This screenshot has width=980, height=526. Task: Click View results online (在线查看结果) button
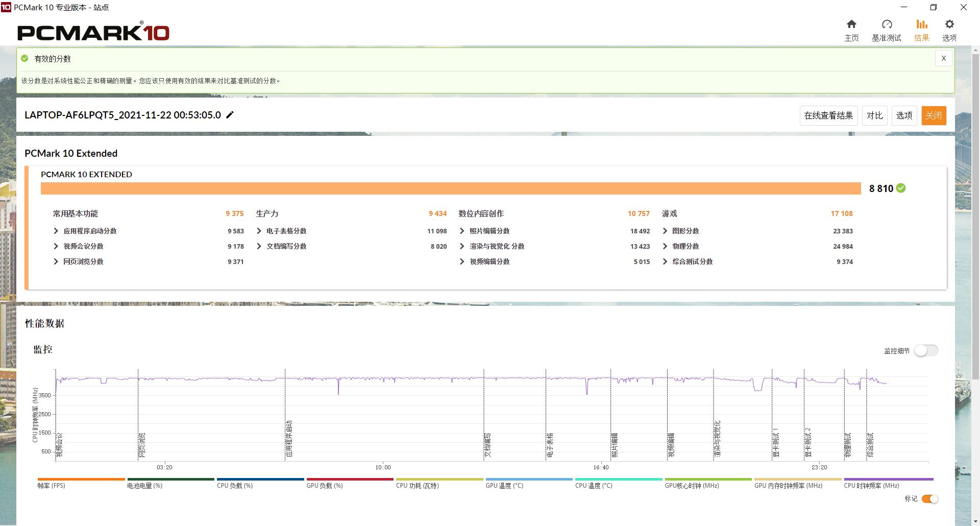coord(828,115)
